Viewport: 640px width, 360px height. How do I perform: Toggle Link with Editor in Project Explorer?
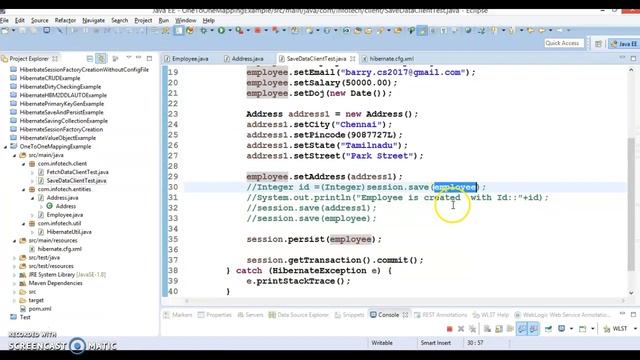pos(101,58)
